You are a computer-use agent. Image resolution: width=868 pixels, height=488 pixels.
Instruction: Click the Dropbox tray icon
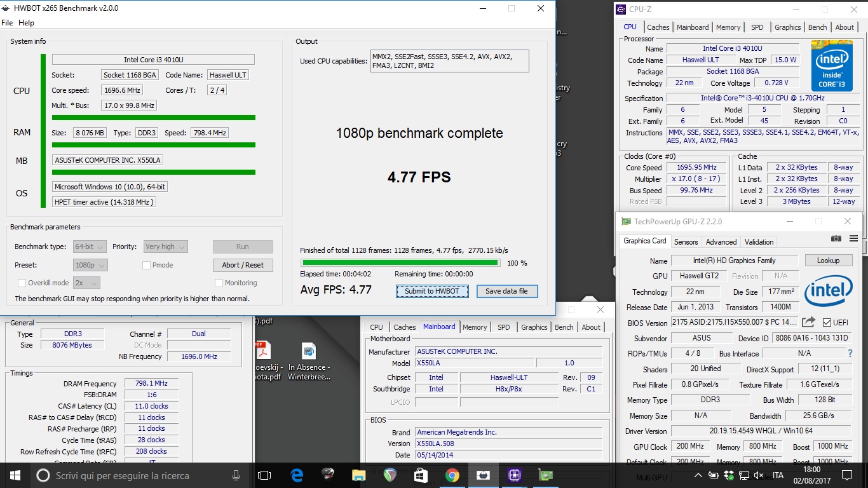tap(729, 475)
